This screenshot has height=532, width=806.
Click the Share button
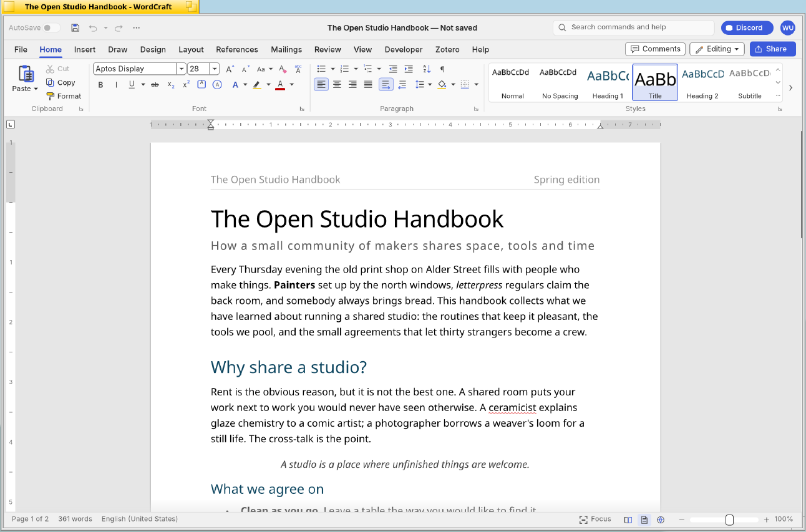click(x=773, y=49)
